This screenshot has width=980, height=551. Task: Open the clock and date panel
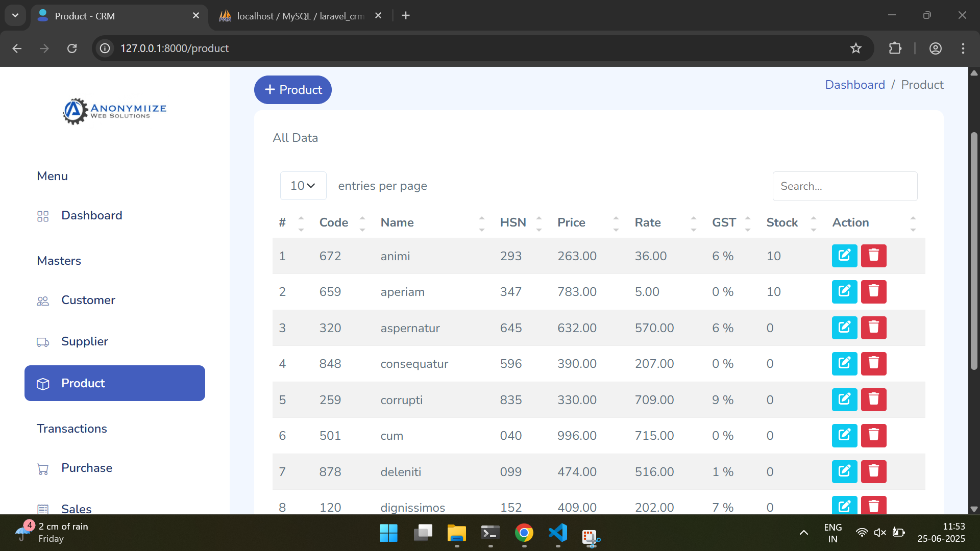tap(941, 533)
